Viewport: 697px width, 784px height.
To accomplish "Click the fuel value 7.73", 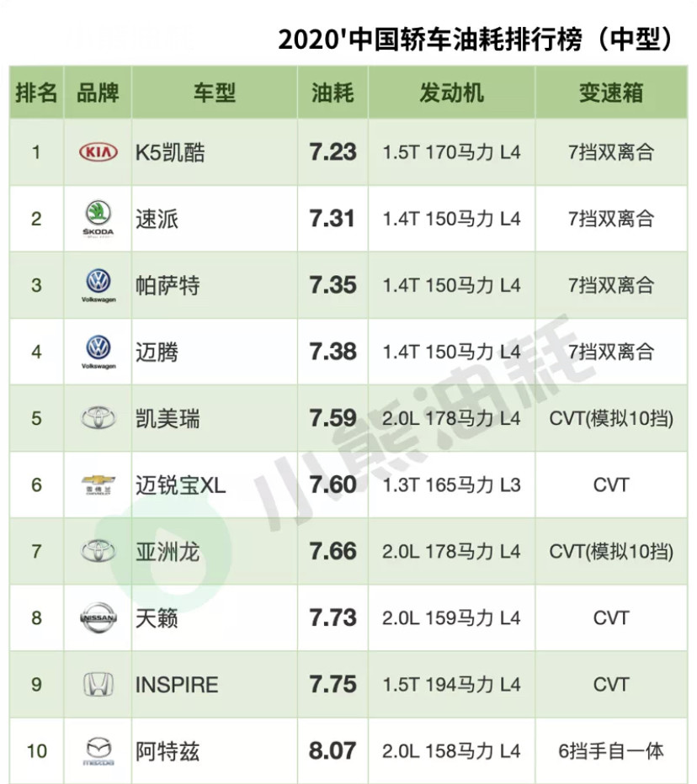I will coord(333,617).
